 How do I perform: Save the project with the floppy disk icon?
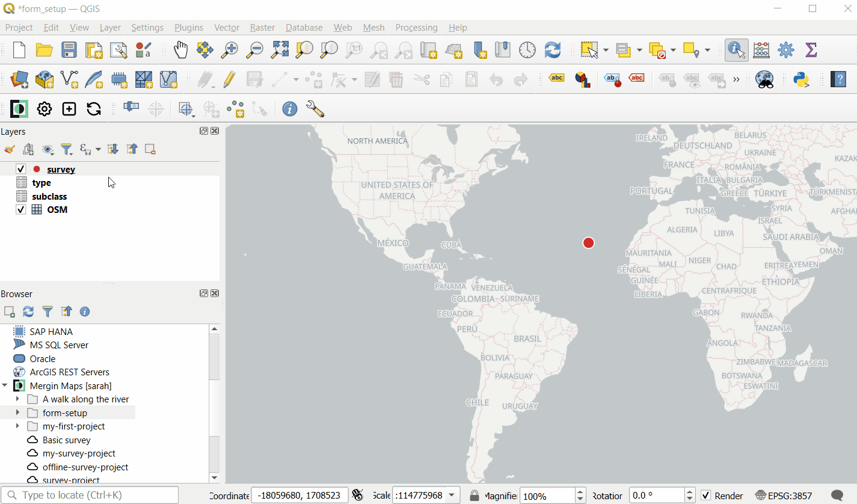[x=69, y=50]
